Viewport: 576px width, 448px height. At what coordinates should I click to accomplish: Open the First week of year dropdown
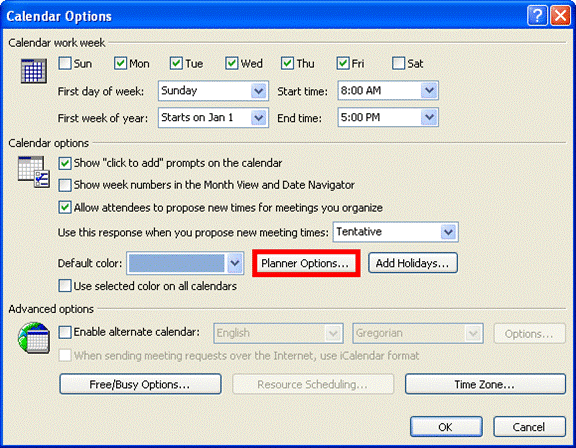point(213,118)
